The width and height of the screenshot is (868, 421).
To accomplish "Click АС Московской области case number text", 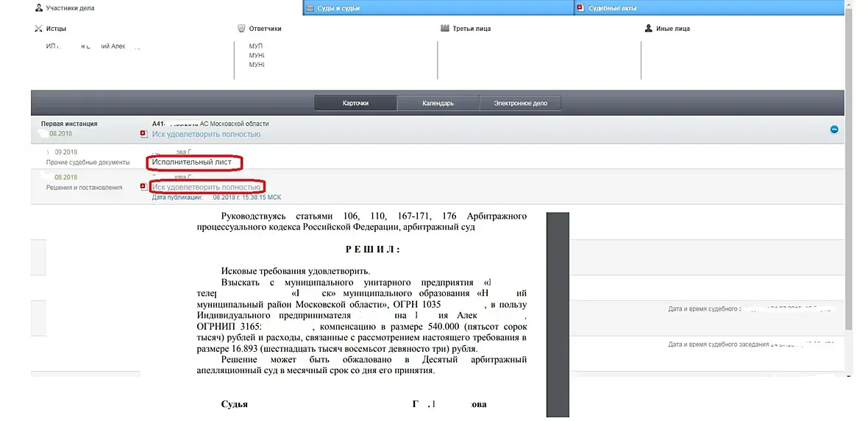I will tap(210, 124).
